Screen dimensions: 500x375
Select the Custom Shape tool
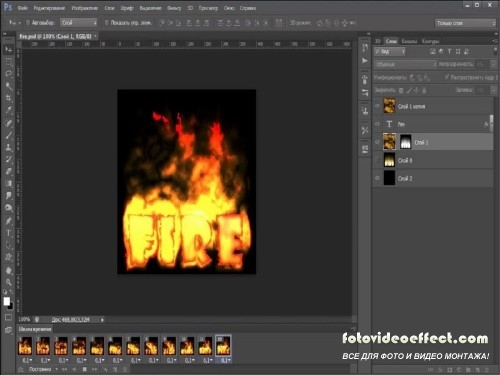9,257
